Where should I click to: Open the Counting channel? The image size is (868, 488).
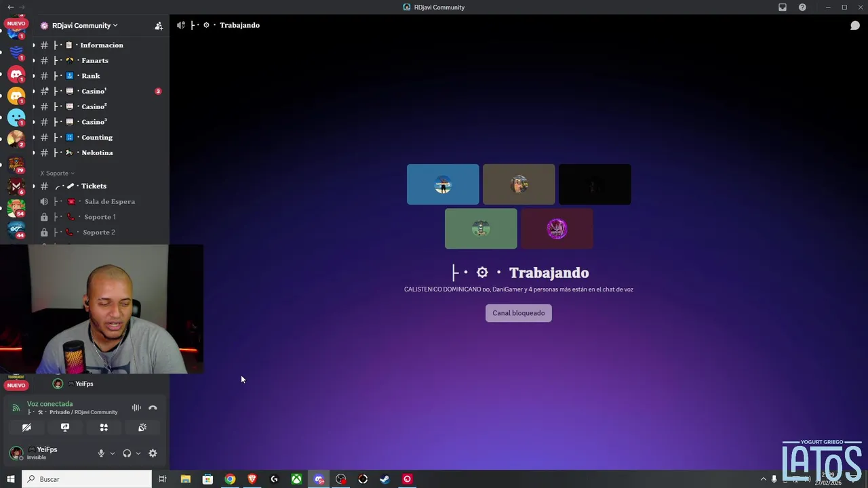(x=100, y=138)
